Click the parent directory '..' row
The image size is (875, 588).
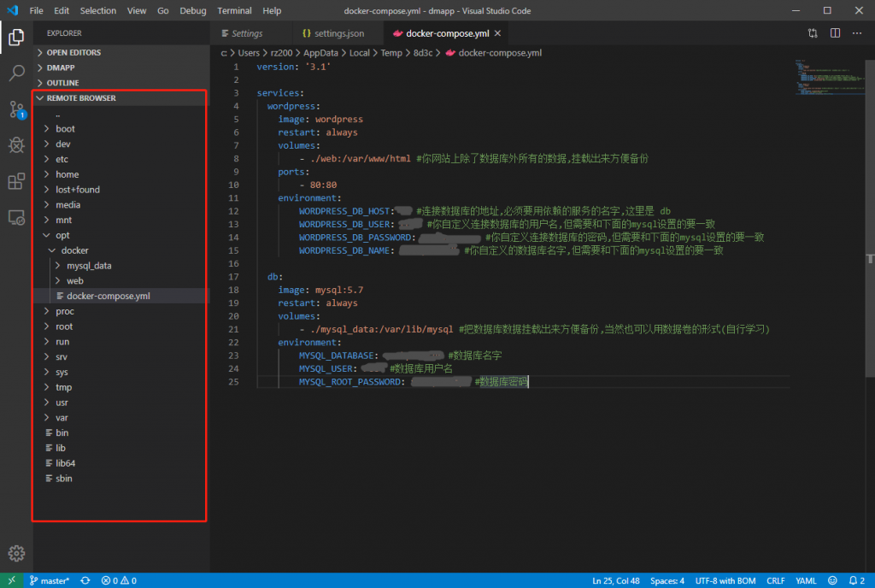click(121, 114)
